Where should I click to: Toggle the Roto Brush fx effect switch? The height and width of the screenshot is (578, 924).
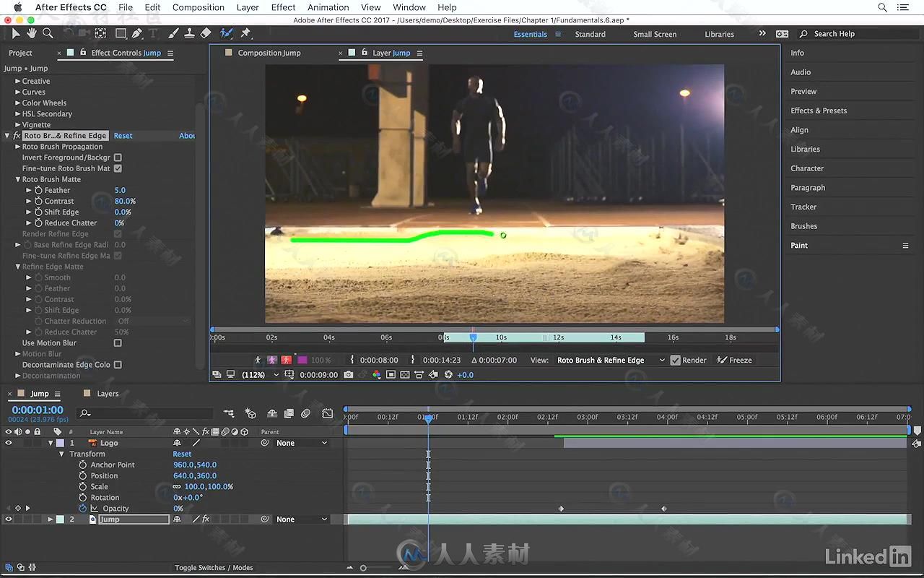click(x=206, y=519)
